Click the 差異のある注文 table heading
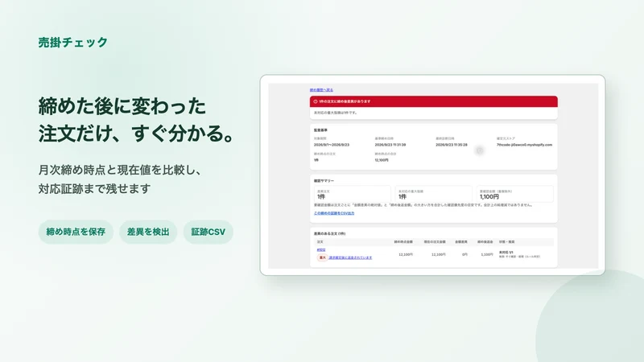The height and width of the screenshot is (362, 644). tap(330, 233)
